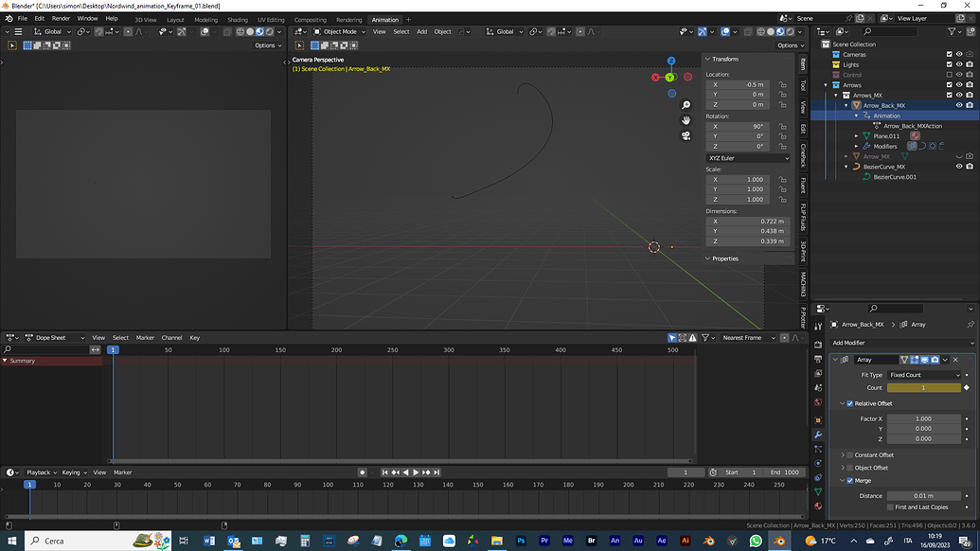980x551 pixels.
Task: Jump to timeline end frame
Action: click(437, 473)
